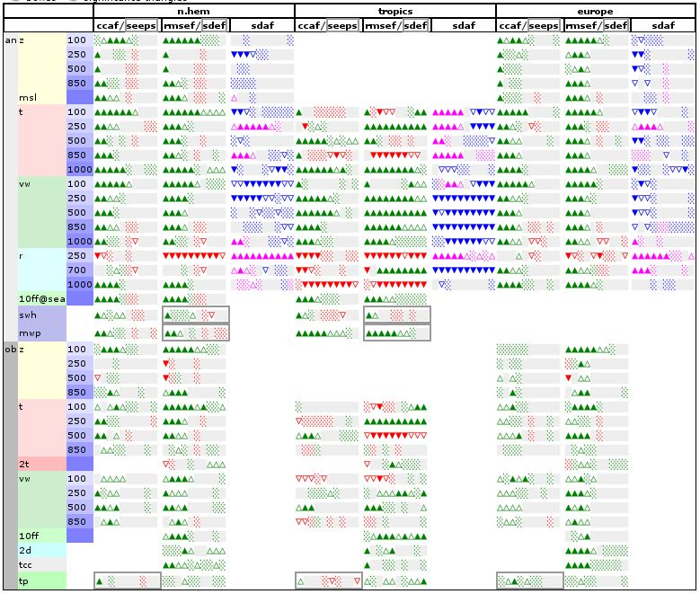Select the n.hem region header

coord(194,11)
